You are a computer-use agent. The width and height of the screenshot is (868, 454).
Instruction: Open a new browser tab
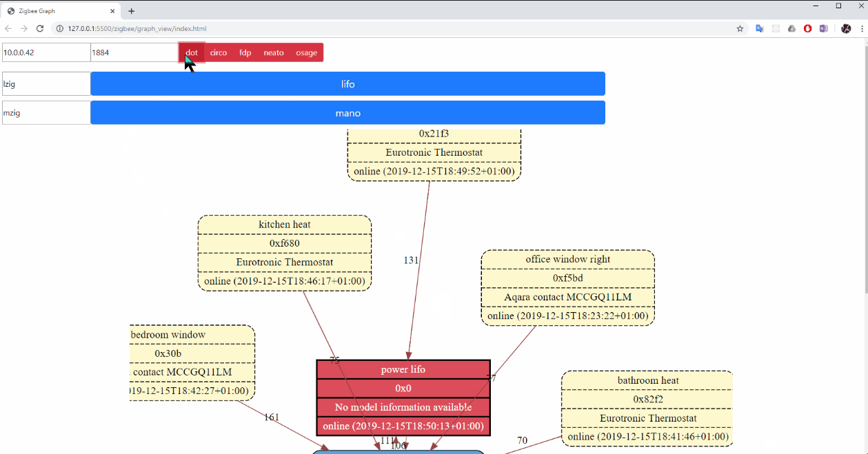(x=131, y=11)
